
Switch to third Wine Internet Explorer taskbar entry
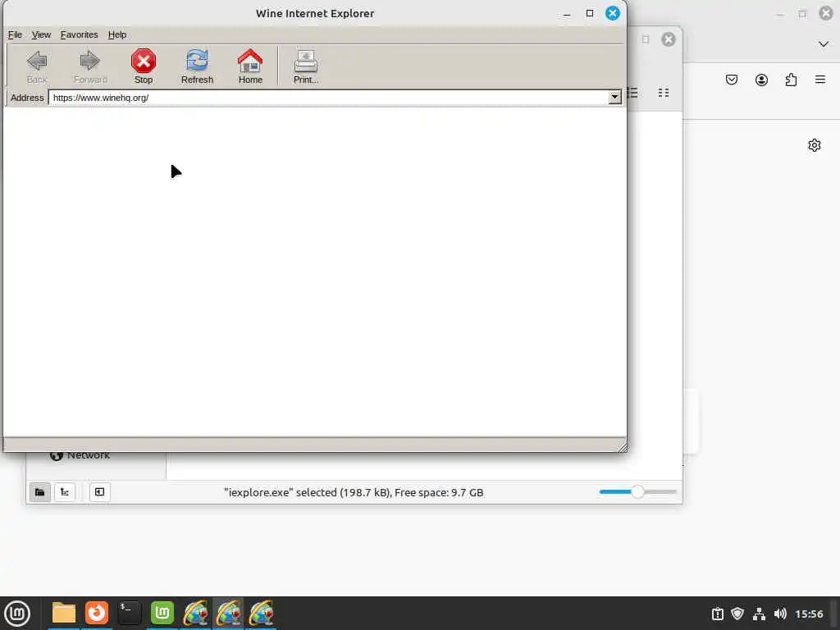(x=262, y=613)
